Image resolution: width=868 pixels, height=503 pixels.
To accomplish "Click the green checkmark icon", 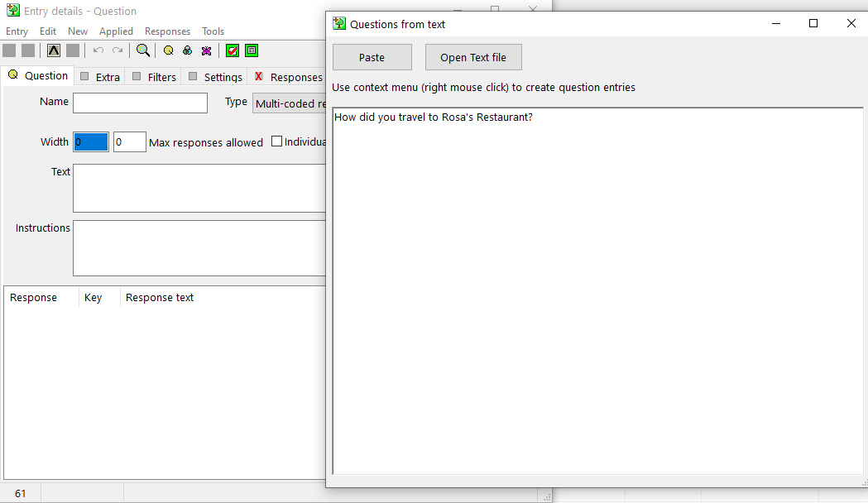I will pyautogui.click(x=233, y=50).
